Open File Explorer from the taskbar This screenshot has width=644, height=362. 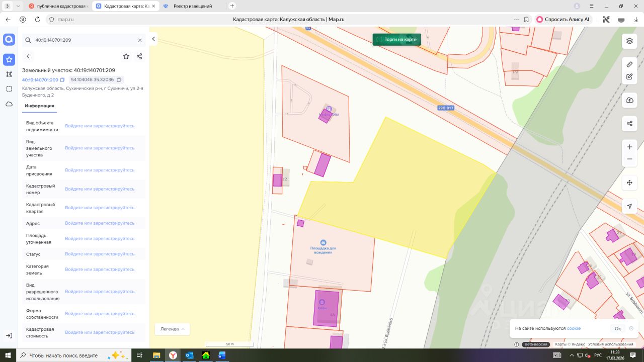tap(156, 355)
